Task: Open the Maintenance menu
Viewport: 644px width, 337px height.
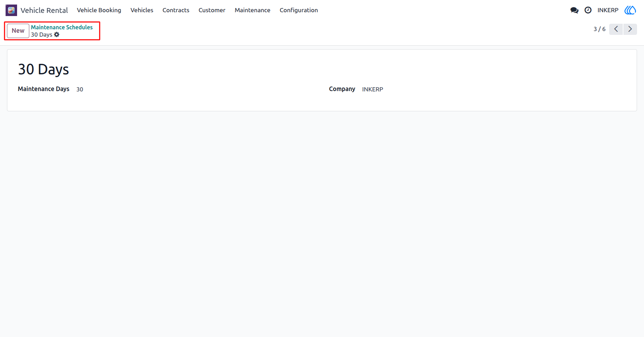Action: coord(253,10)
